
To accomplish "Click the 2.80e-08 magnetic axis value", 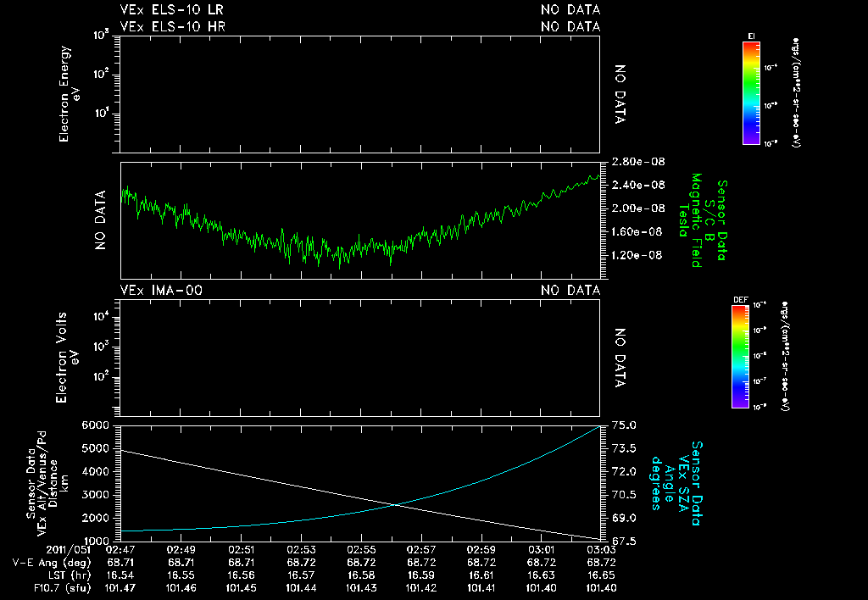I will 638,162.
